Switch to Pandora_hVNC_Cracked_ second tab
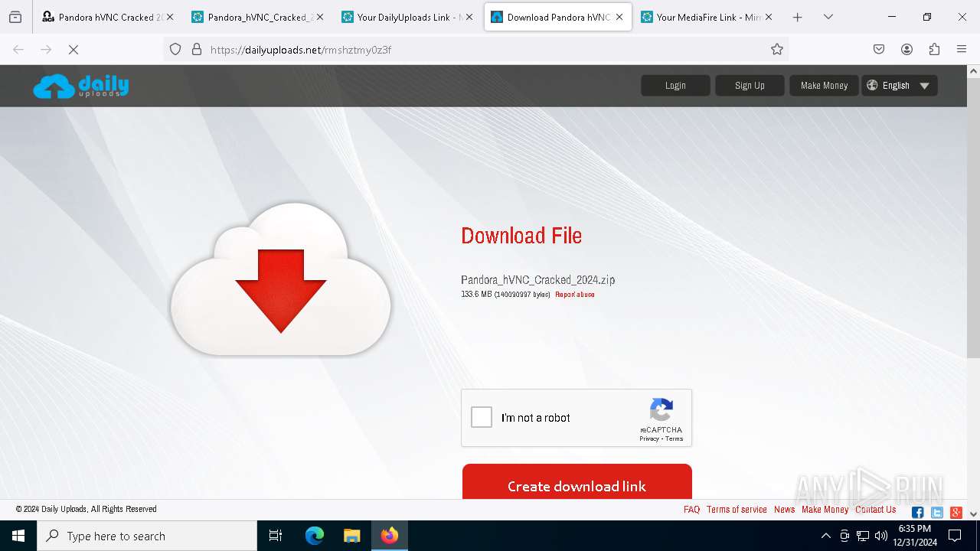Screen dimensions: 980x551 pos(257,17)
